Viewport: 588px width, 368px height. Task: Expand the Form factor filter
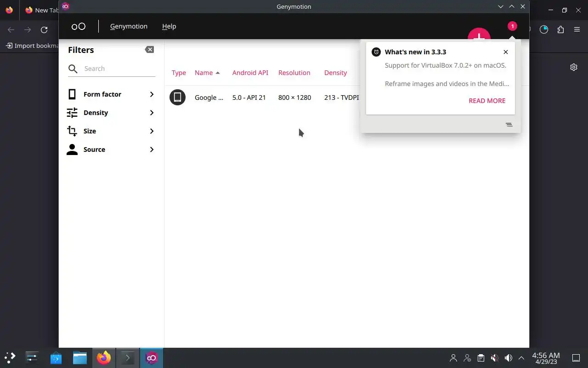(x=111, y=94)
